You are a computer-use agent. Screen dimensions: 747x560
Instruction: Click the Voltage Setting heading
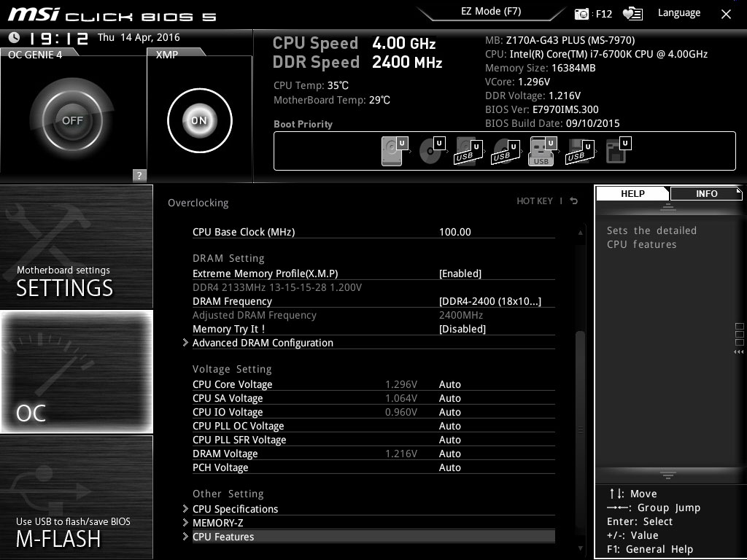pos(232,369)
